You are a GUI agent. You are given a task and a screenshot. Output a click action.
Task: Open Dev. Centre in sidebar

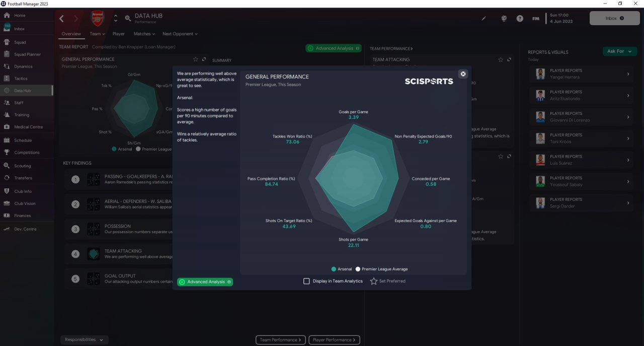point(26,229)
